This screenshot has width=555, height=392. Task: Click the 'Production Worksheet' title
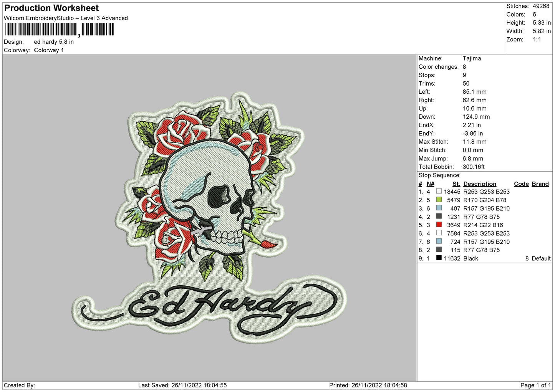(51, 8)
